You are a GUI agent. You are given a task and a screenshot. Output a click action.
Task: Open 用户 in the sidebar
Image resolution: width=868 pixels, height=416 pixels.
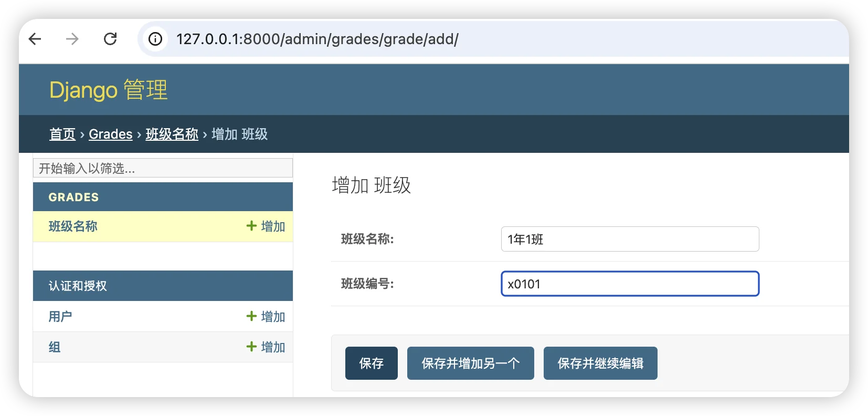click(60, 317)
